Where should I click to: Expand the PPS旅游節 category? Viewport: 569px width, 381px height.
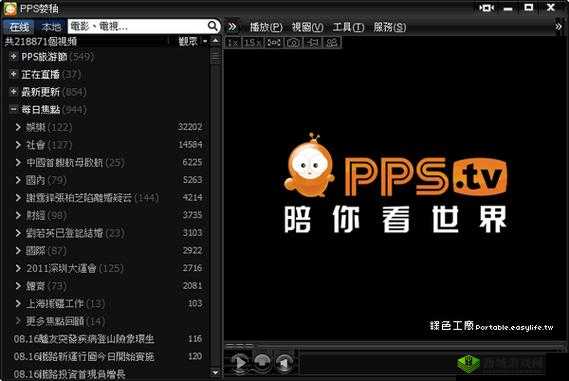[13, 56]
